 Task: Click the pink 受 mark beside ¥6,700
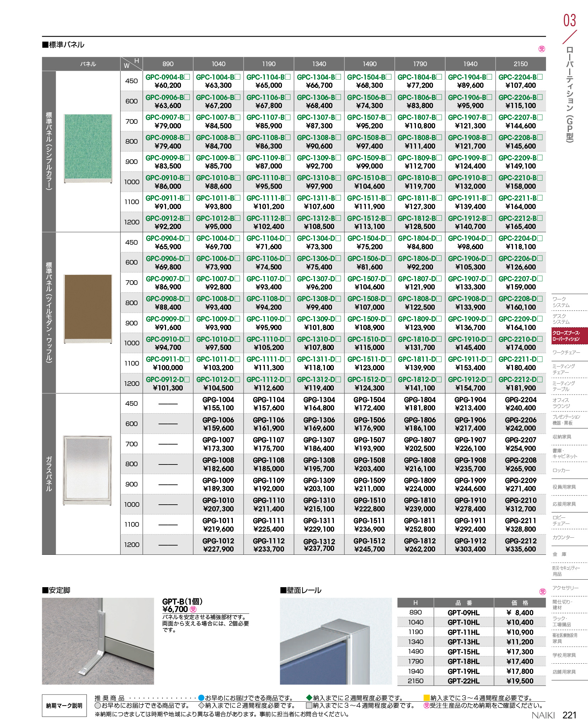point(193,609)
